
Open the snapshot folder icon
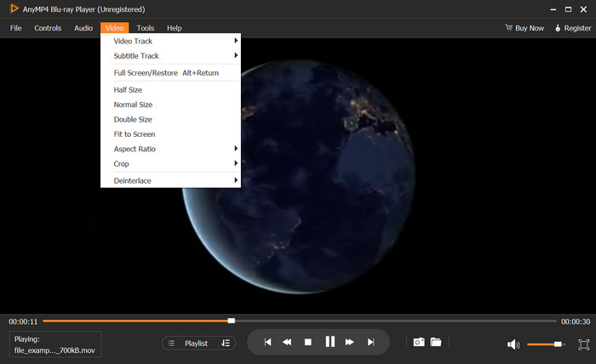436,342
